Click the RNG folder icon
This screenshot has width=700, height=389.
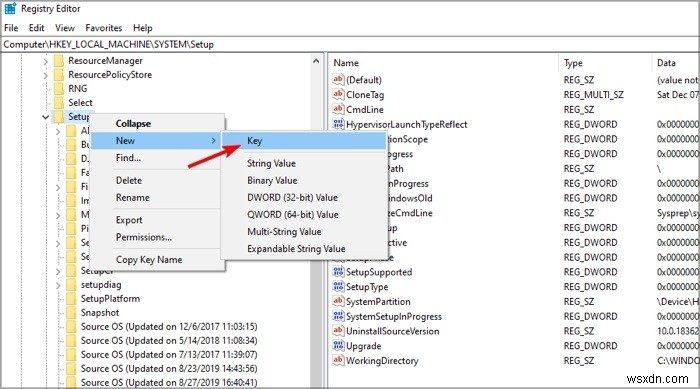pos(58,89)
